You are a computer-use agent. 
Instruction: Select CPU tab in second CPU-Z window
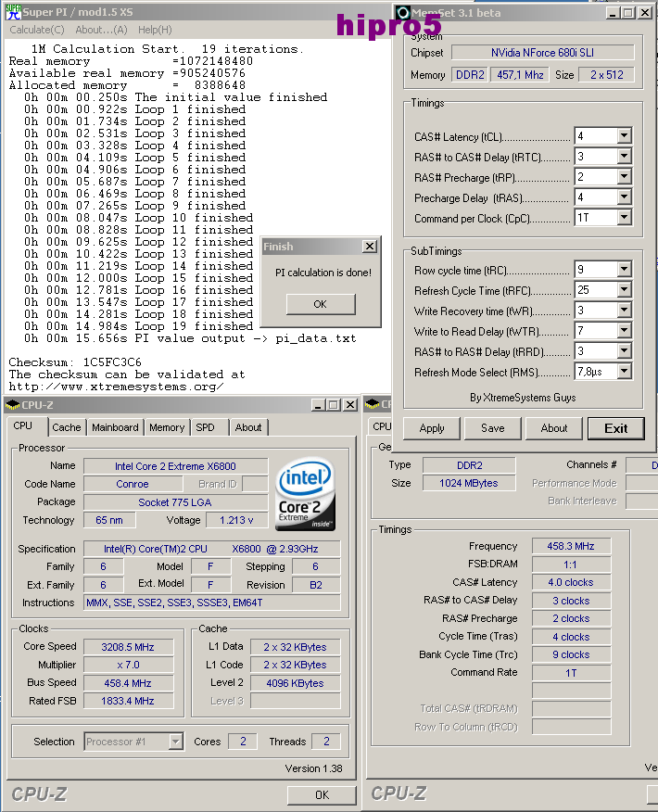[382, 426]
